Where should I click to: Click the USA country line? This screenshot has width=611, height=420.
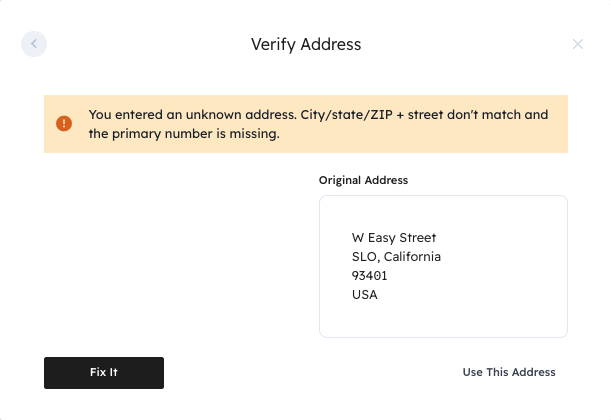[x=365, y=295]
